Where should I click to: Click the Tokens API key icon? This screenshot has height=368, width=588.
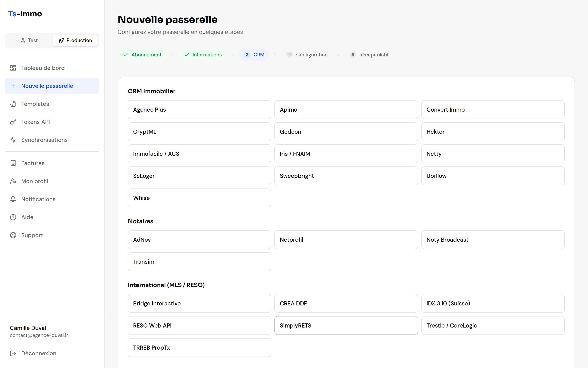(x=13, y=122)
